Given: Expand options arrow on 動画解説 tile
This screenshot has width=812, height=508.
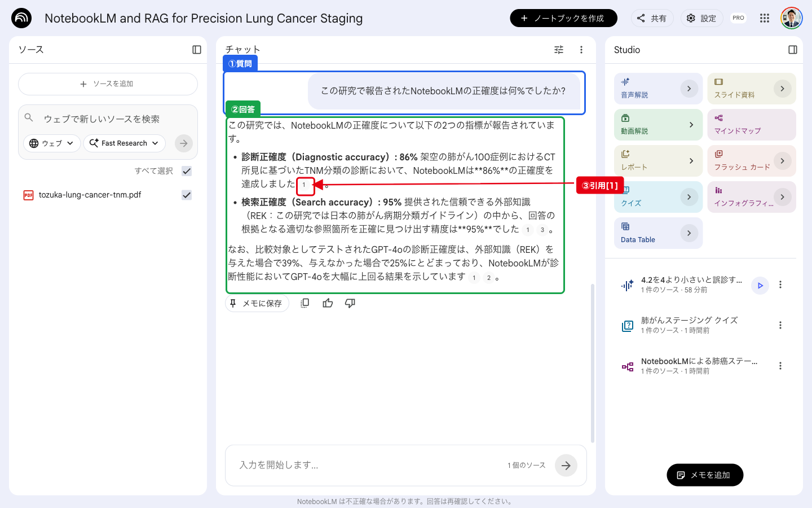Looking at the screenshot, I should click(x=691, y=125).
